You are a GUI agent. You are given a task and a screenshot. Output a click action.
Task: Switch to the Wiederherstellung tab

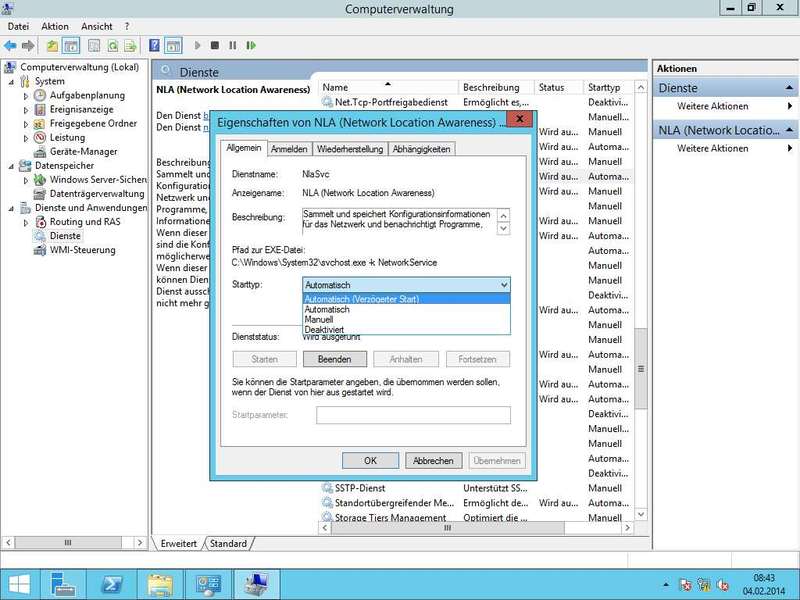point(350,149)
